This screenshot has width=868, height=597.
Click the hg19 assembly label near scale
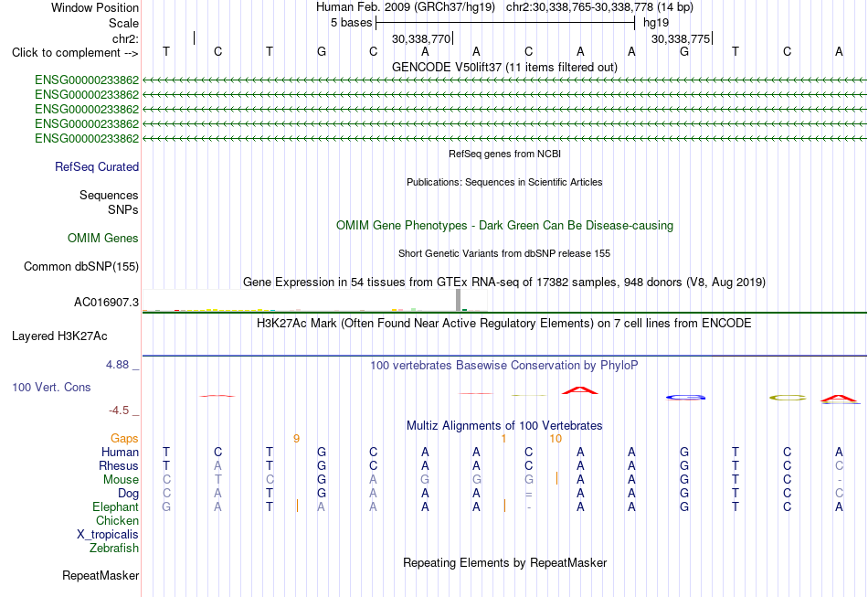(656, 23)
